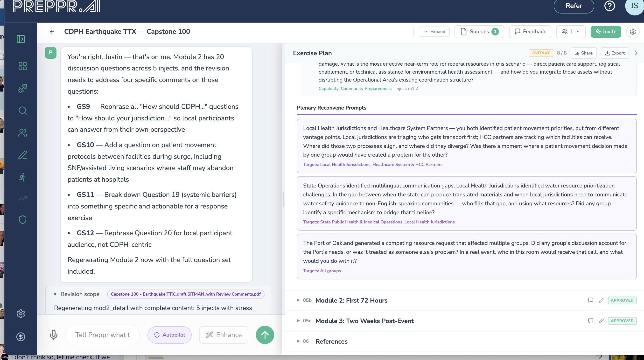Click the green Invite button
Screen dimensions: 644x360
pyautogui.click(x=606, y=31)
